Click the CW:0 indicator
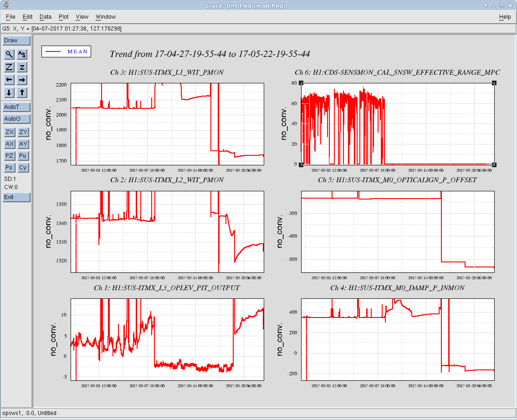 pos(11,187)
